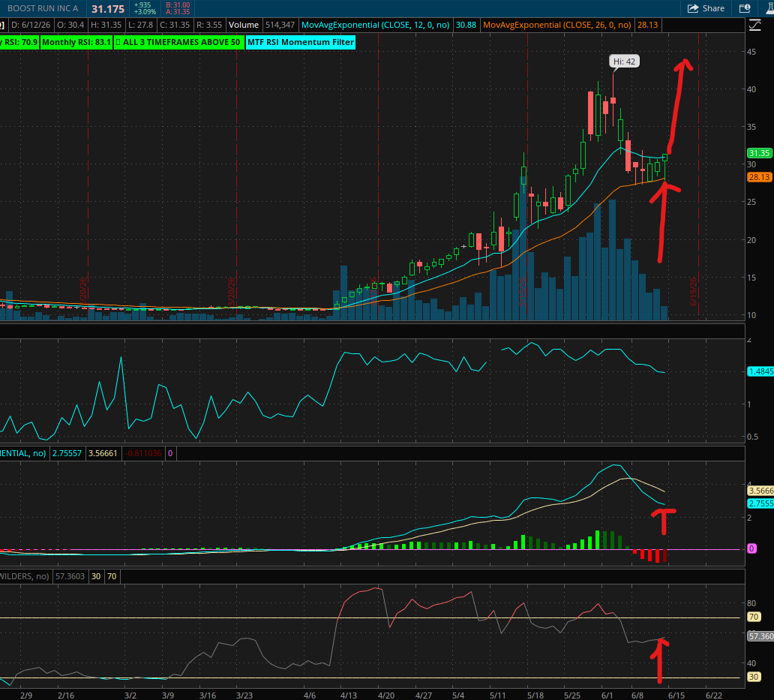Click the MACD signal value 3.56661 in header
The height and width of the screenshot is (700, 774).
pos(103,453)
